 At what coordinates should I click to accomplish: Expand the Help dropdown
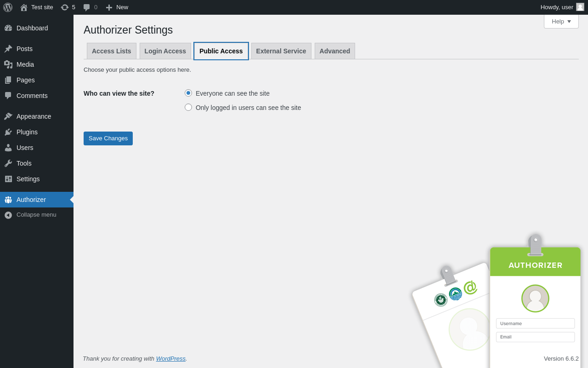[561, 21]
